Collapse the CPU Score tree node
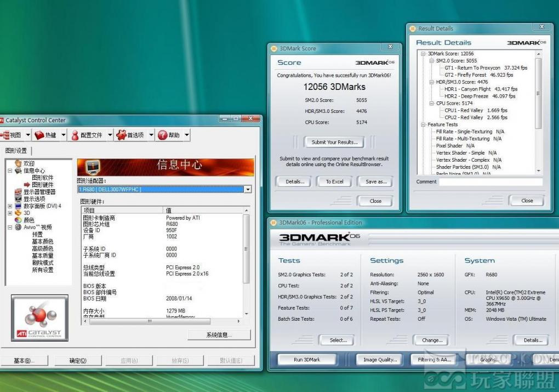 pos(431,104)
